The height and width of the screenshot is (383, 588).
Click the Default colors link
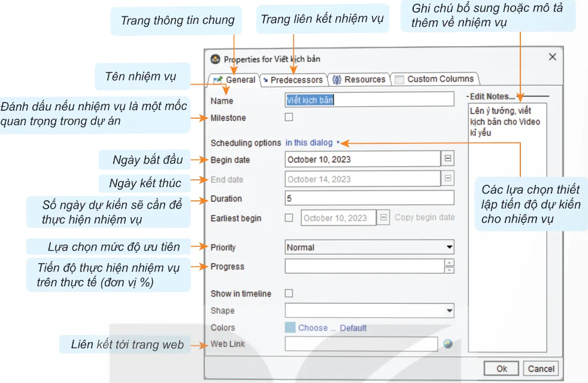pyautogui.click(x=353, y=328)
